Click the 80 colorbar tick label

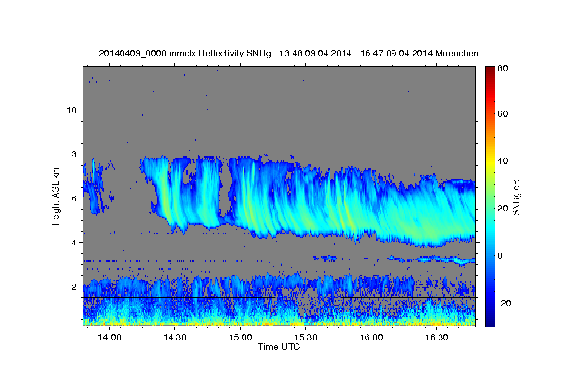(503, 69)
